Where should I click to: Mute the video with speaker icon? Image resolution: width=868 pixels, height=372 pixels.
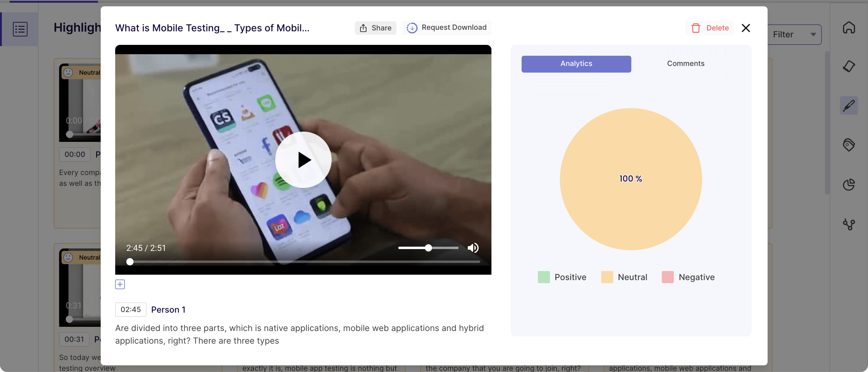[x=473, y=248]
